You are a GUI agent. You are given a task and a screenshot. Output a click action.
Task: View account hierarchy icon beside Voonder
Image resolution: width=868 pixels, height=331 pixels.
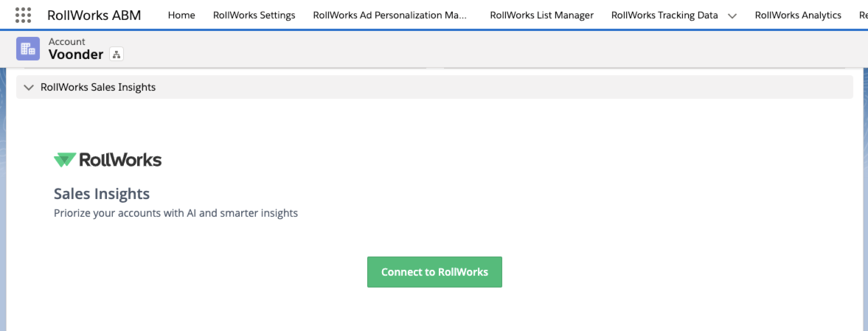point(116,55)
